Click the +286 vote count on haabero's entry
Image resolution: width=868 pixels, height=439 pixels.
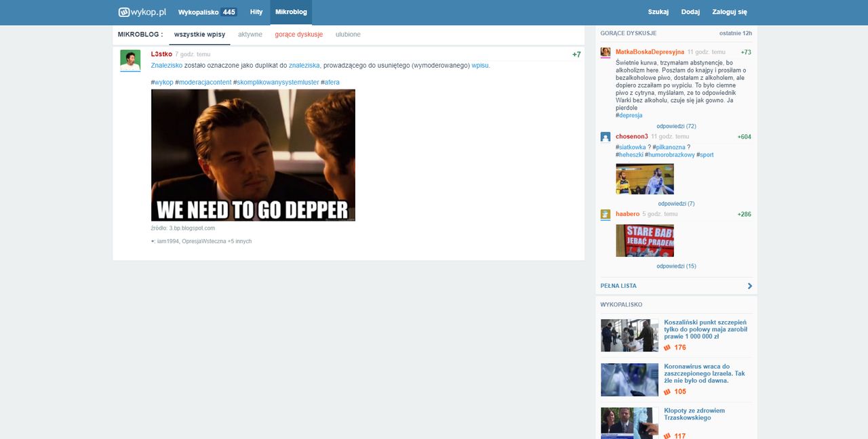coord(744,214)
